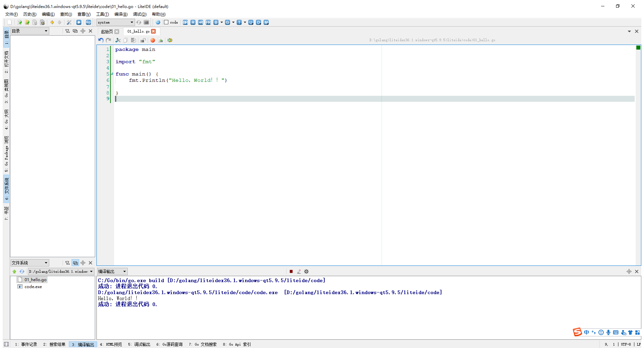Click the yellow back arrow in the toolbar
This screenshot has height=348, width=644.
point(52,22)
